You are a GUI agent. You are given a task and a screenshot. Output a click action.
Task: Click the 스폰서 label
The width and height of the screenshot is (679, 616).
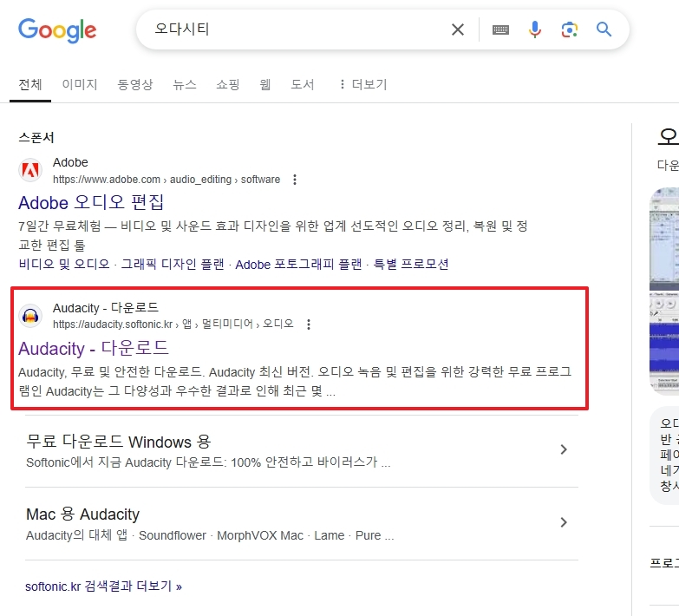coord(36,138)
